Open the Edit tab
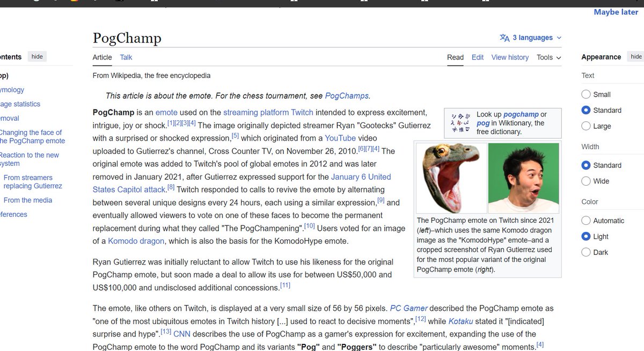Image resolution: width=644 pixels, height=351 pixels. point(478,57)
